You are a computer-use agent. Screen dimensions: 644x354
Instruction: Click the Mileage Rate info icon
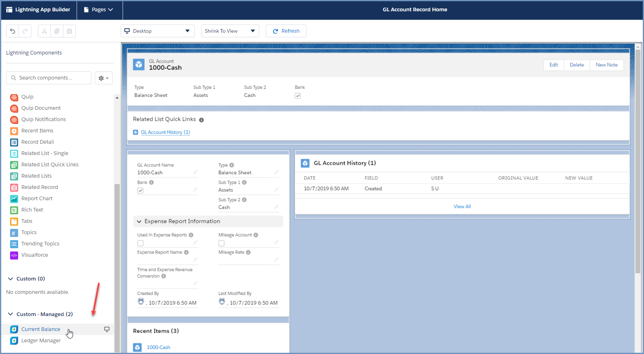(x=248, y=252)
